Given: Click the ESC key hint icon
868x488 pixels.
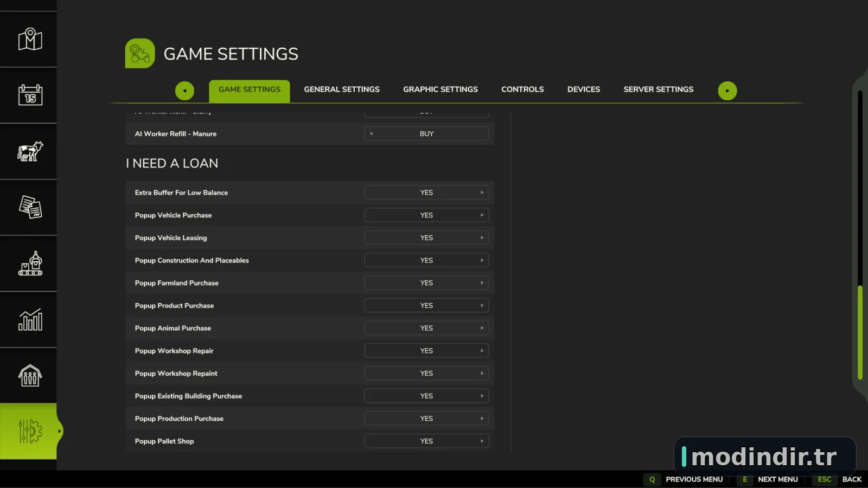Looking at the screenshot, I should pyautogui.click(x=825, y=479).
